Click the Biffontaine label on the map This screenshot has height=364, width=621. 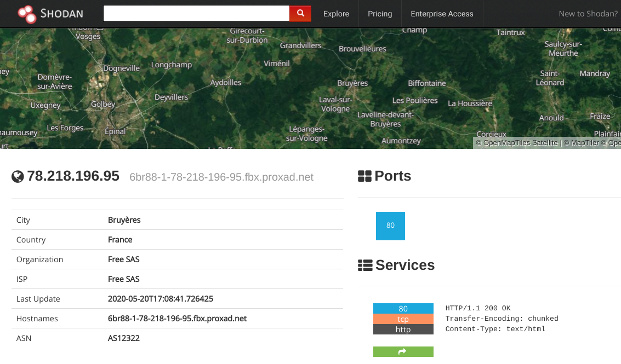pos(427,83)
